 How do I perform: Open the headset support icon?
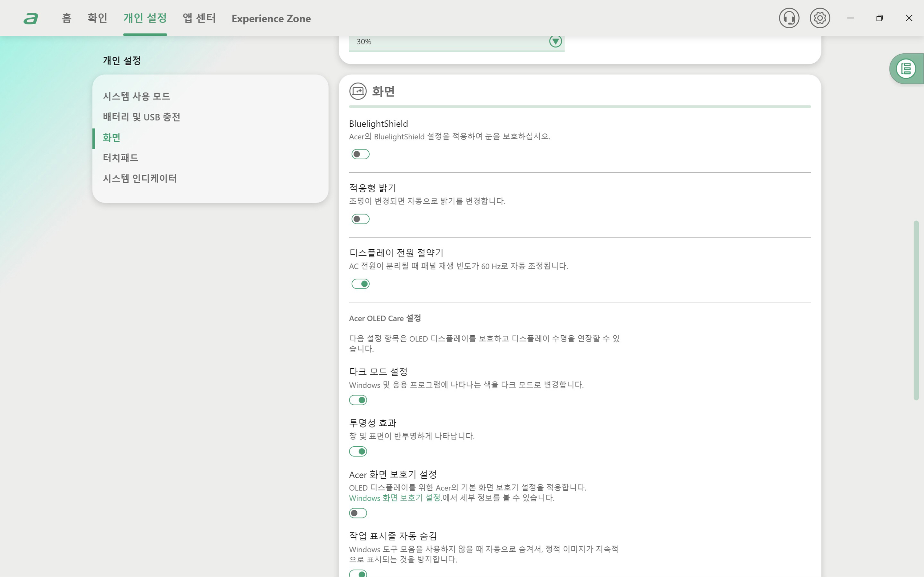(x=788, y=18)
